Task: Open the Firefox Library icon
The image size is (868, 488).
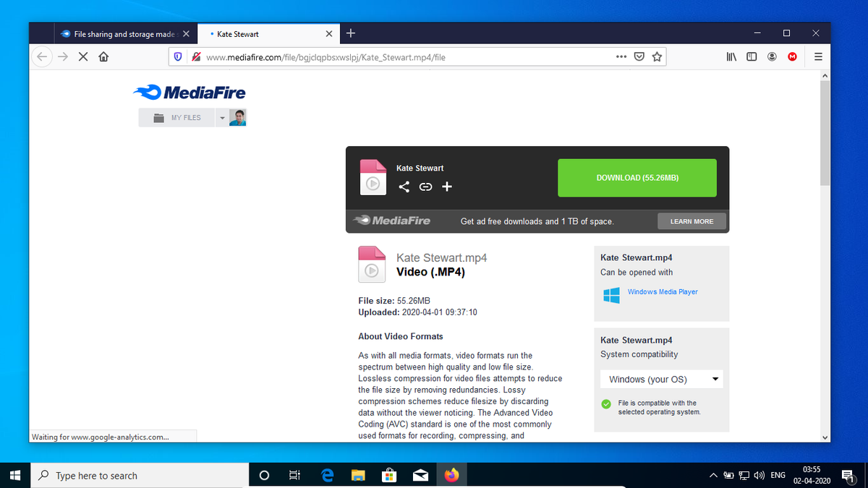Action: (x=731, y=56)
